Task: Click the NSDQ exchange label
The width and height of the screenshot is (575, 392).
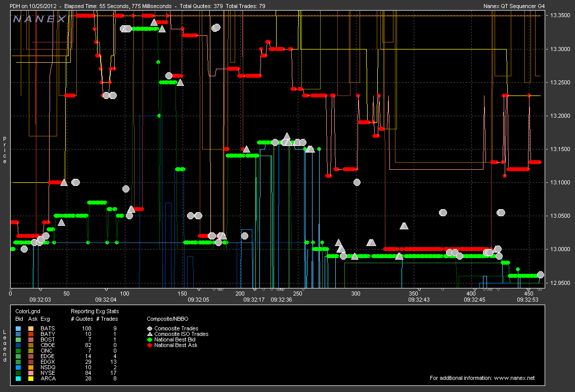Action: click(48, 367)
